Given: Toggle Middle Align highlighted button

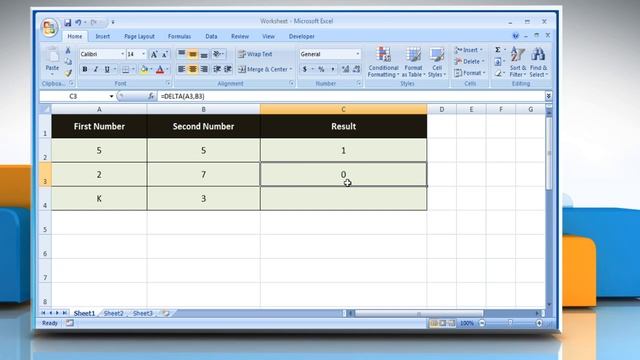Looking at the screenshot, I should 193,54.
